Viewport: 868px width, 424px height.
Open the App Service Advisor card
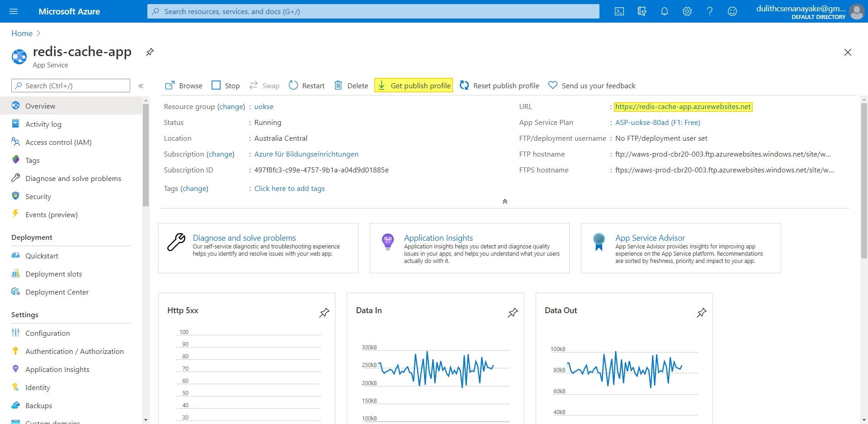681,248
